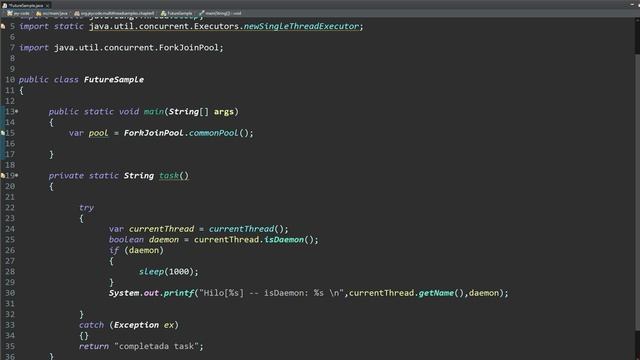Click the printf call on line 30
The width and height of the screenshot is (640, 360).
(179, 293)
